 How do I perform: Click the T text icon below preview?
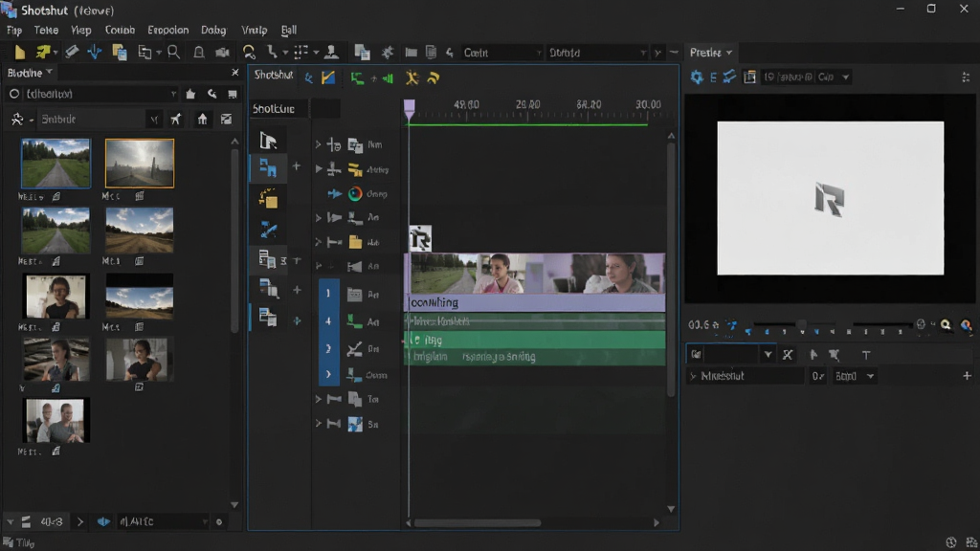[865, 355]
